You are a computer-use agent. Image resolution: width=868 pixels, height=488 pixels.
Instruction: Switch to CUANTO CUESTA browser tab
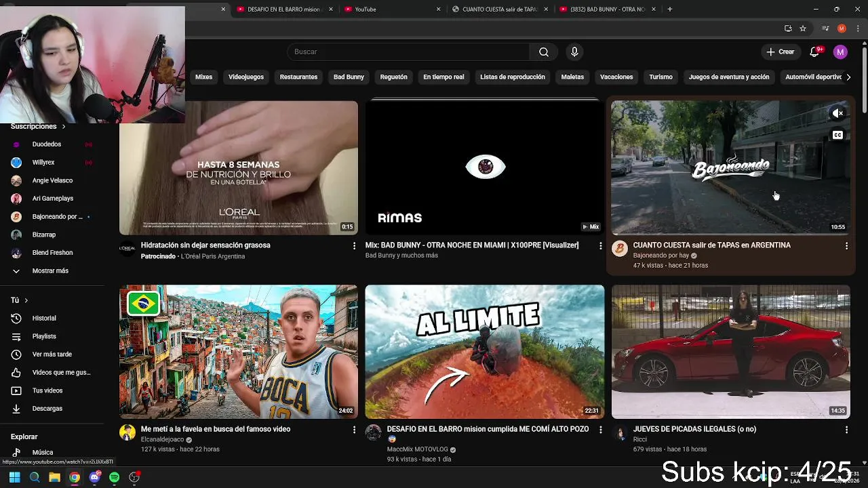(x=498, y=9)
